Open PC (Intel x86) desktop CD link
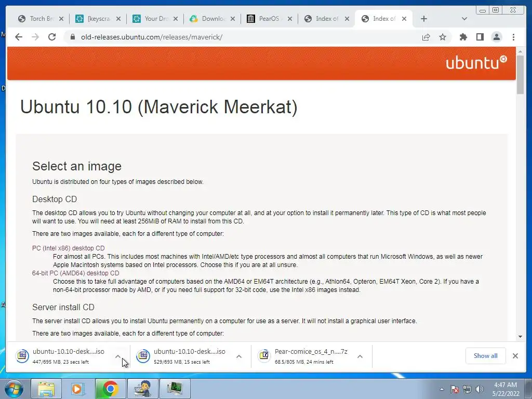 68,248
